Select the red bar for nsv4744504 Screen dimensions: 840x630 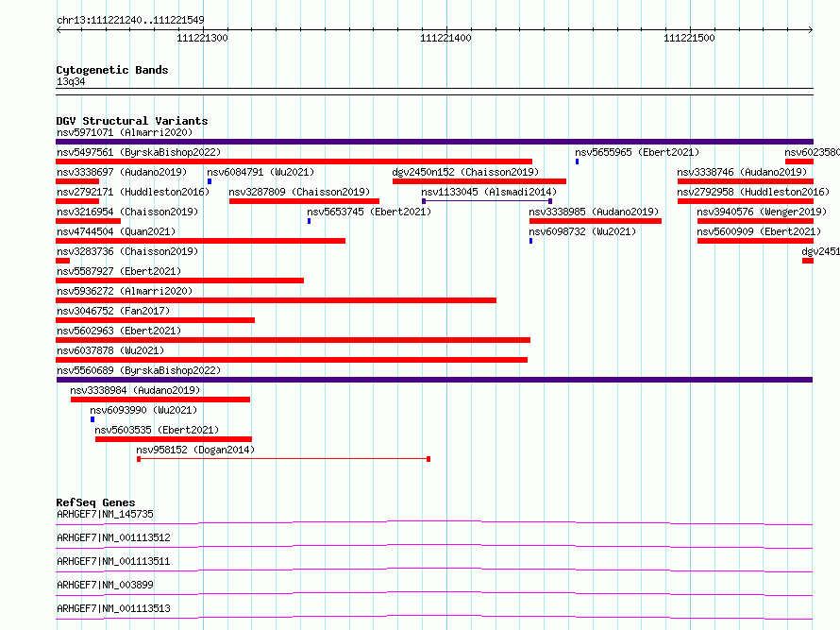click(200, 241)
